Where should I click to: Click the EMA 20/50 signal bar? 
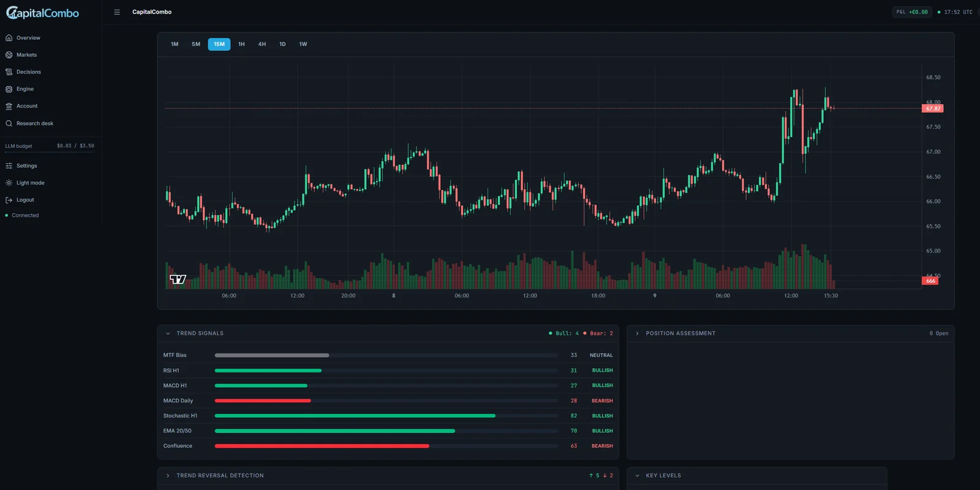pos(386,431)
